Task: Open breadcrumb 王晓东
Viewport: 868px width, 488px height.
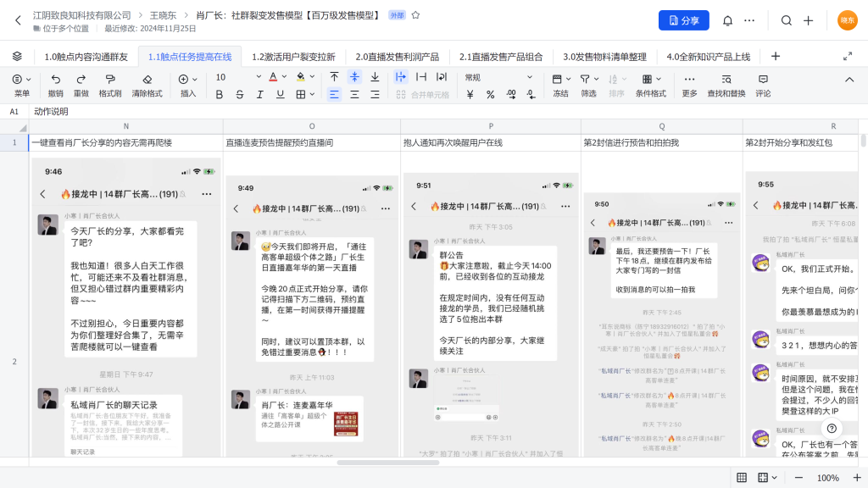Action: pos(163,15)
